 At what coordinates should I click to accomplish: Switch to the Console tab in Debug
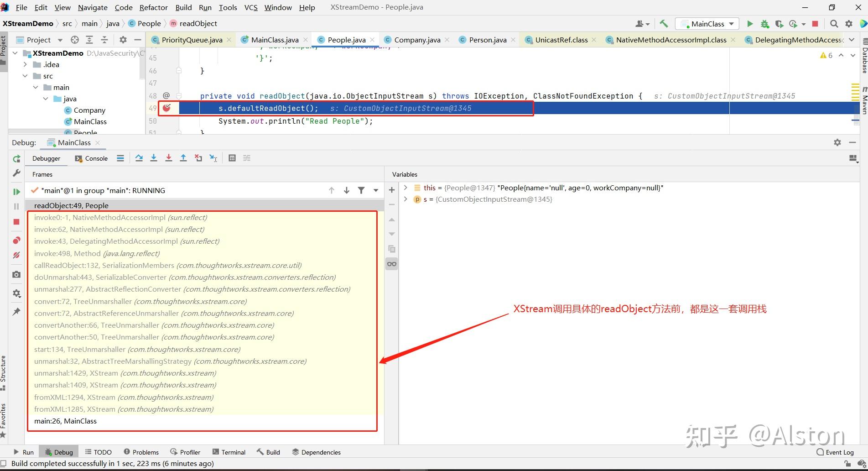point(96,158)
